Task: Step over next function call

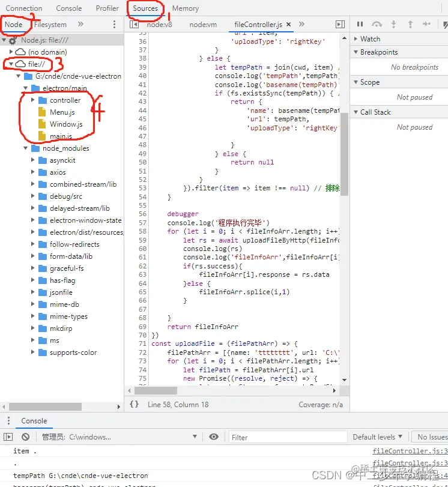Action: (x=377, y=24)
